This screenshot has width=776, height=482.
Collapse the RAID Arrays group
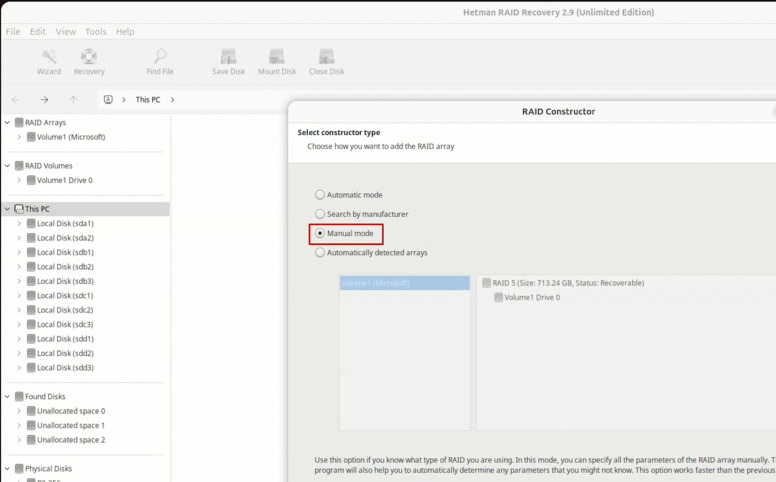click(x=7, y=122)
